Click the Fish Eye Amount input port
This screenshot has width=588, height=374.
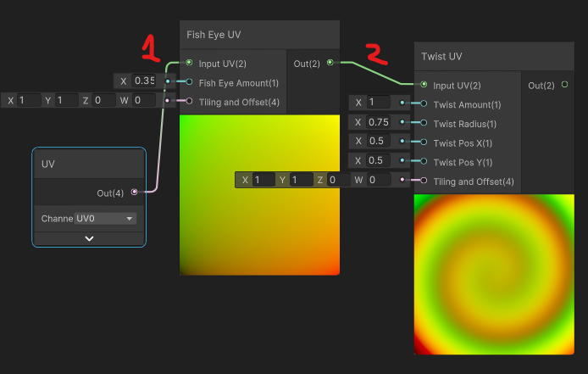[x=189, y=82]
